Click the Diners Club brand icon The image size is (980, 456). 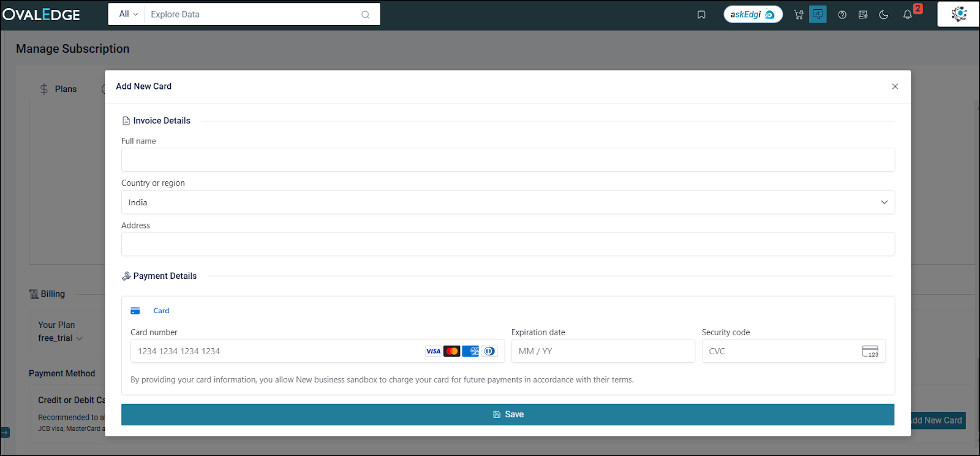(x=489, y=351)
